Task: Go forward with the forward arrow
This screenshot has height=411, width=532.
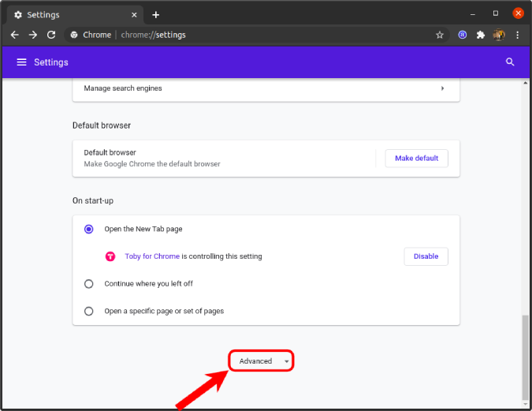Action: 33,35
